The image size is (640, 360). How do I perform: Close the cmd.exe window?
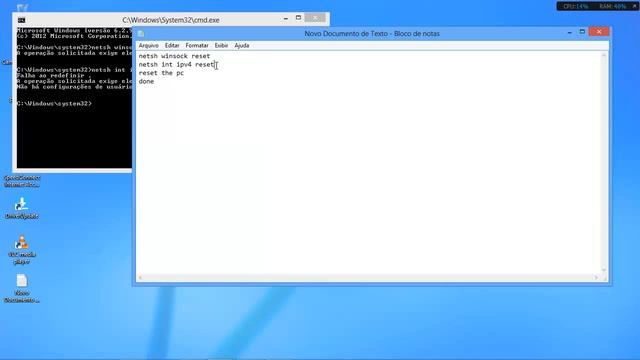pyautogui.click(x=315, y=18)
